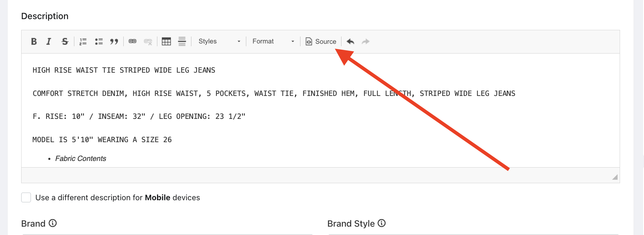Switch the editor to Source view
Viewport: 644px width, 235px height.
321,41
